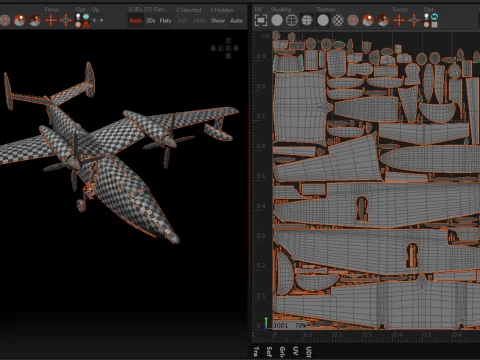Select the Both display mode
This screenshot has height=360, width=480.
136,21
